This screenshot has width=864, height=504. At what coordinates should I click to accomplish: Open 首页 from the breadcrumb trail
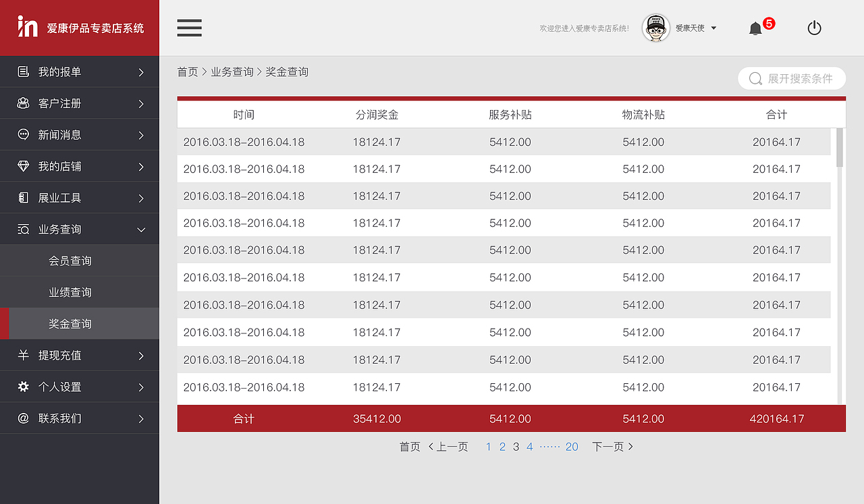(x=188, y=71)
